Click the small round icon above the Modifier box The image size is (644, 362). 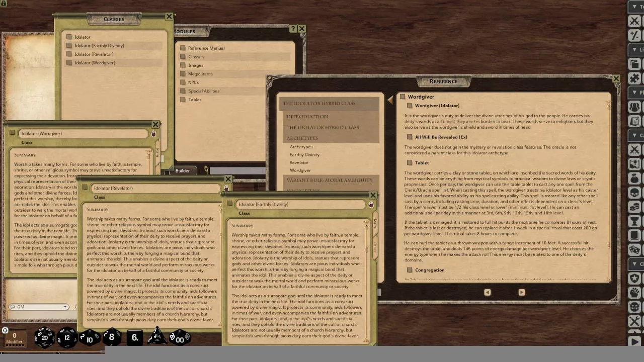(5, 330)
